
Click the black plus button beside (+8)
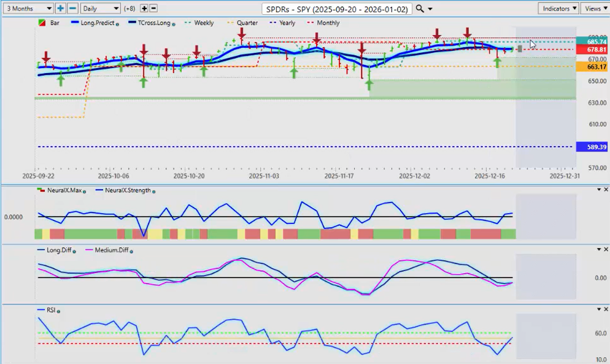[144, 9]
